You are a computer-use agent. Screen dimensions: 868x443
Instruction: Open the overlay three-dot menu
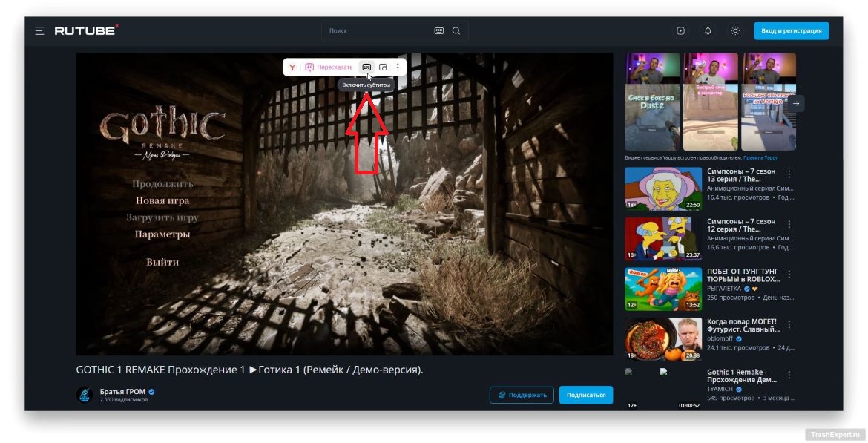click(x=398, y=68)
